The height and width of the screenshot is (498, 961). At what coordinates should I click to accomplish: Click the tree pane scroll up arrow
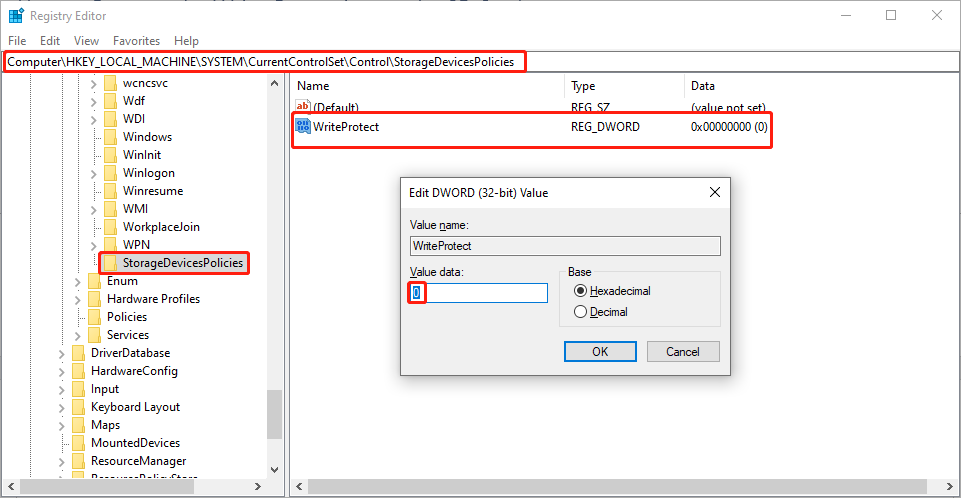(x=274, y=83)
